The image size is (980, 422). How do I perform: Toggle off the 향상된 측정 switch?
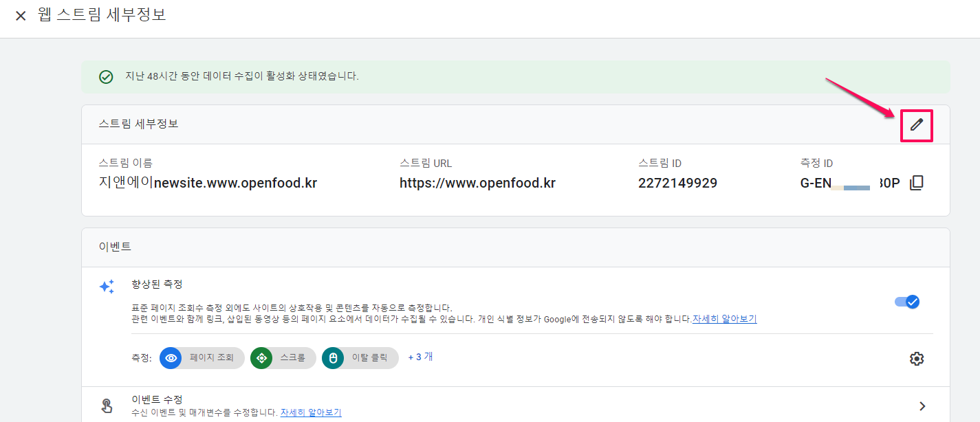[x=906, y=301]
